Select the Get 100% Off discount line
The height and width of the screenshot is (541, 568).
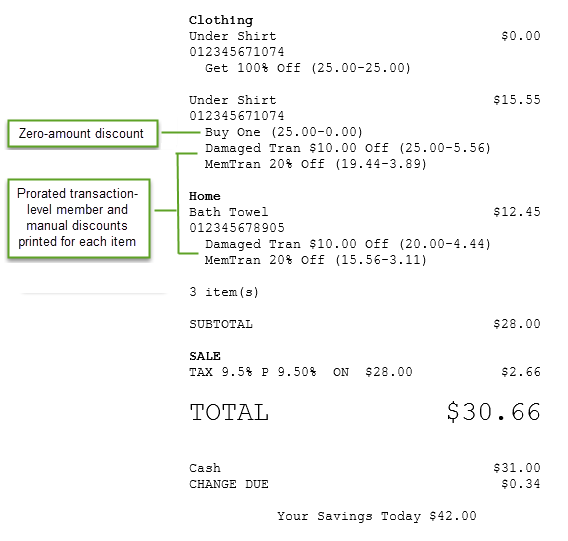click(308, 68)
